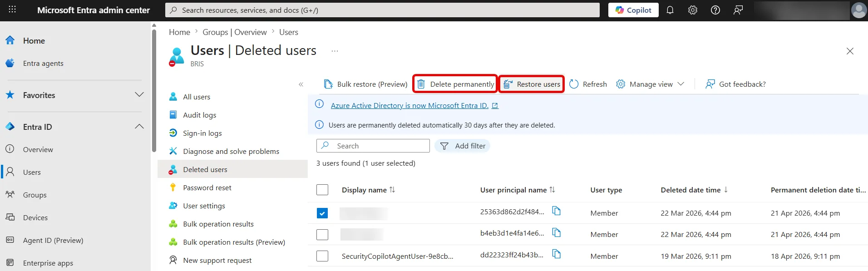Copy the b4eb3d1e4fa14e6 principal name

pyautogui.click(x=557, y=232)
